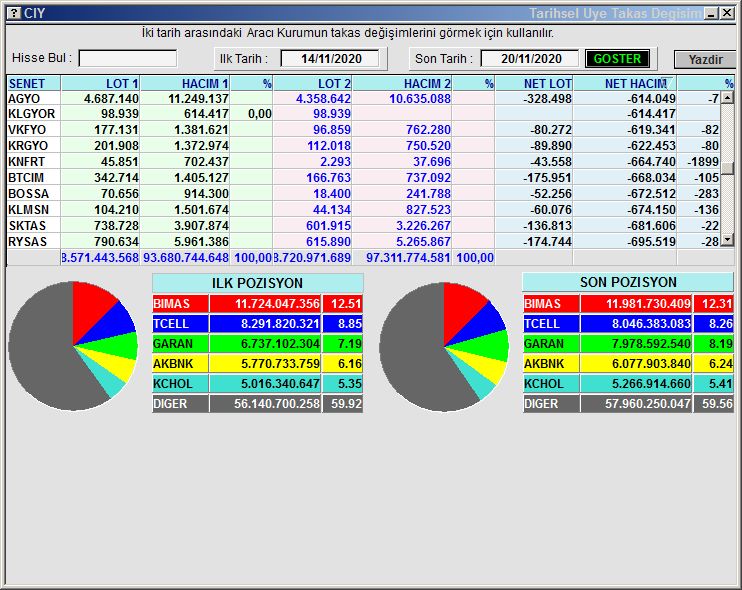Click LOT 2 value 4.358.642
The image size is (742, 590).
coord(323,98)
